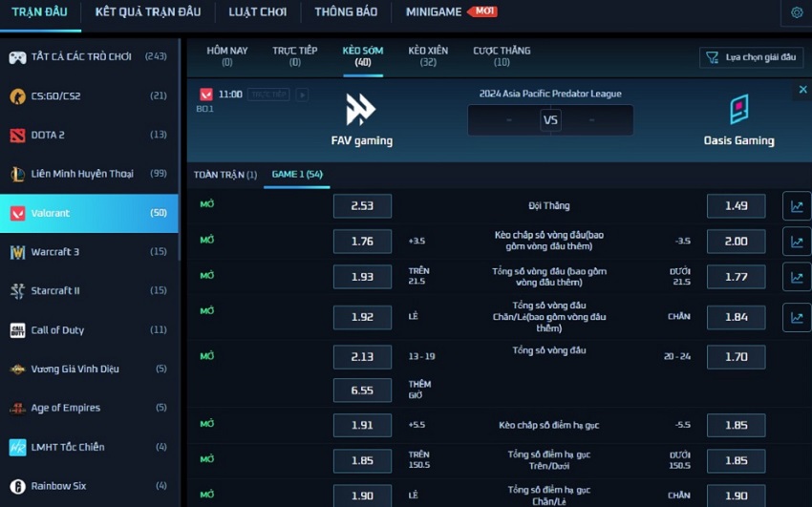Viewport: 812px width, 507px height.
Task: Open odds chart for Kèo chấp số vòng đấu
Action: pyautogui.click(x=797, y=241)
